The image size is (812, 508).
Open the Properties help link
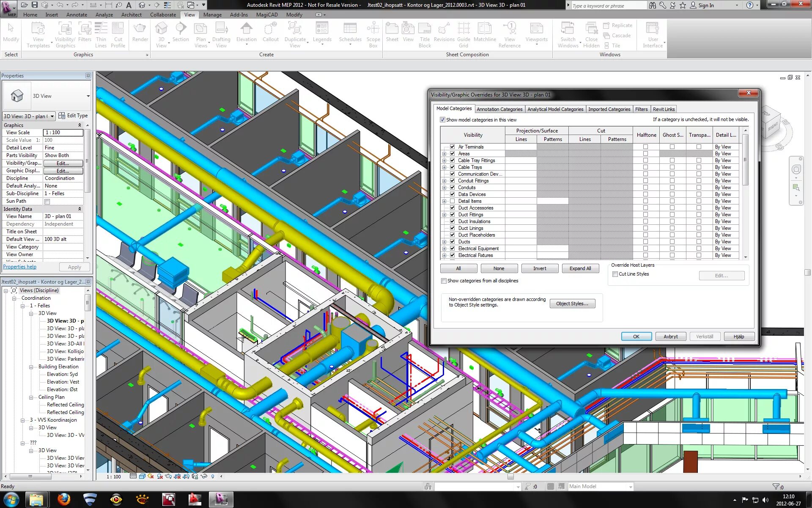19,267
